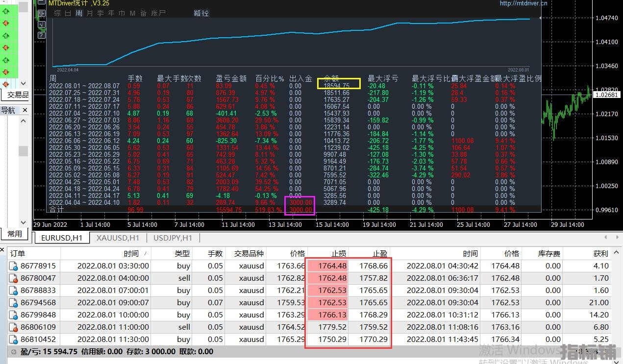This screenshot has height=364, width=623.
Task: Switch statistics to 综 overall view
Action: (57, 13)
